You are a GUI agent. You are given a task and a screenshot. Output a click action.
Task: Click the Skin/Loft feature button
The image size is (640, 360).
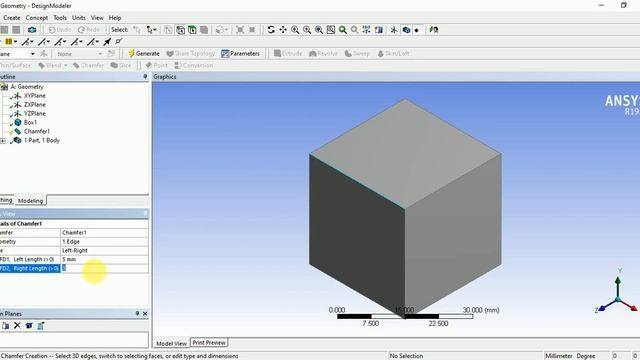click(x=393, y=53)
